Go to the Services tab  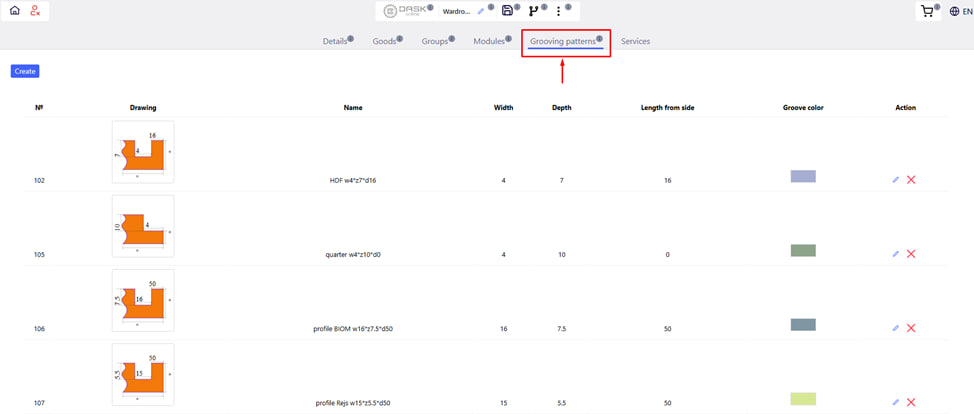(635, 42)
